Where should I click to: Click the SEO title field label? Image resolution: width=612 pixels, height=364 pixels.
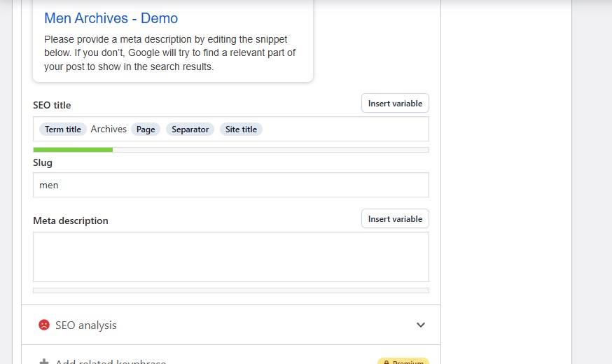(x=52, y=105)
